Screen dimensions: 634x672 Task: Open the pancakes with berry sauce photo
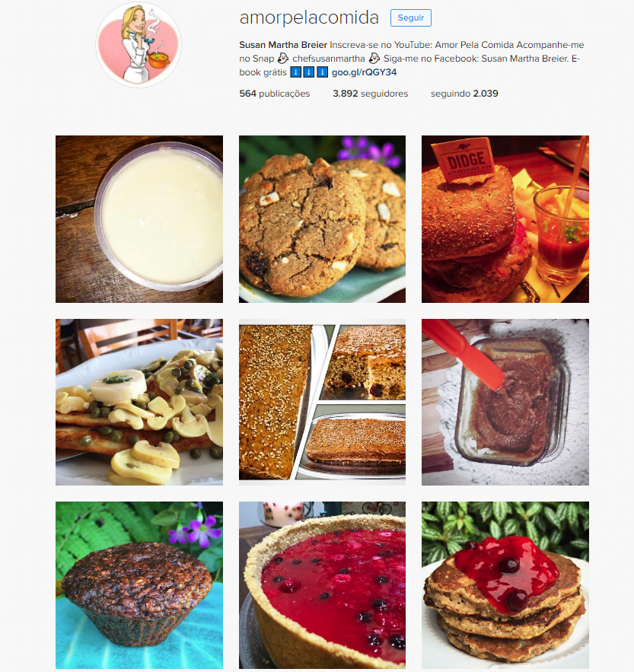505,585
